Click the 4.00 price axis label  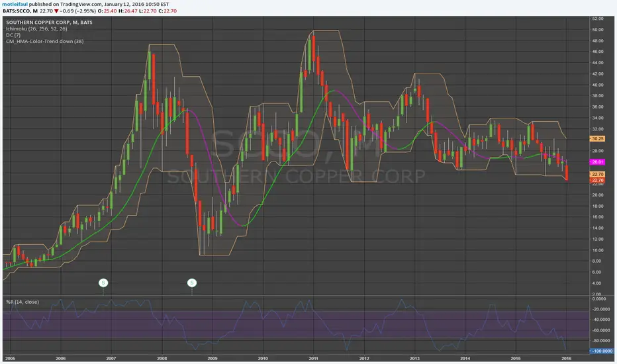click(597, 283)
